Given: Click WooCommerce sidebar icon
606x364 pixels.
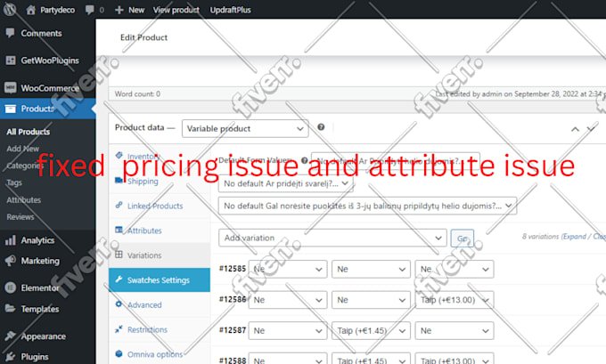Looking at the screenshot, I should 11,87.
